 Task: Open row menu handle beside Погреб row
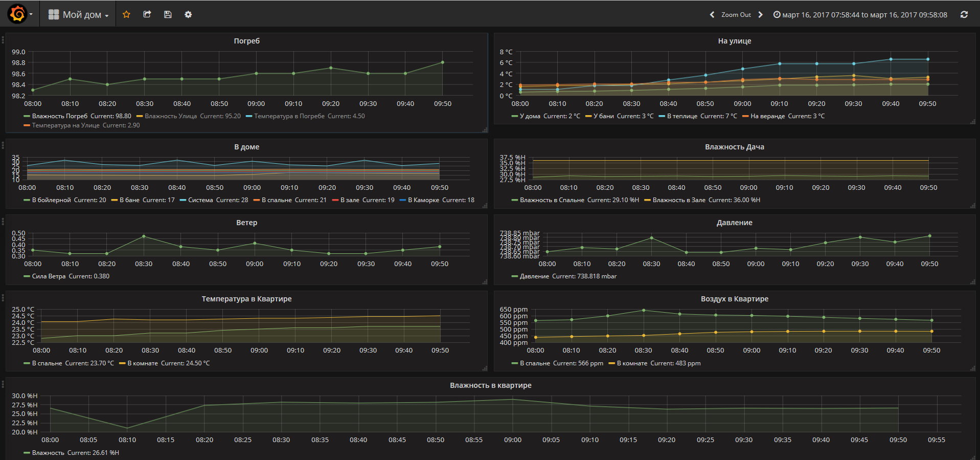click(3, 39)
